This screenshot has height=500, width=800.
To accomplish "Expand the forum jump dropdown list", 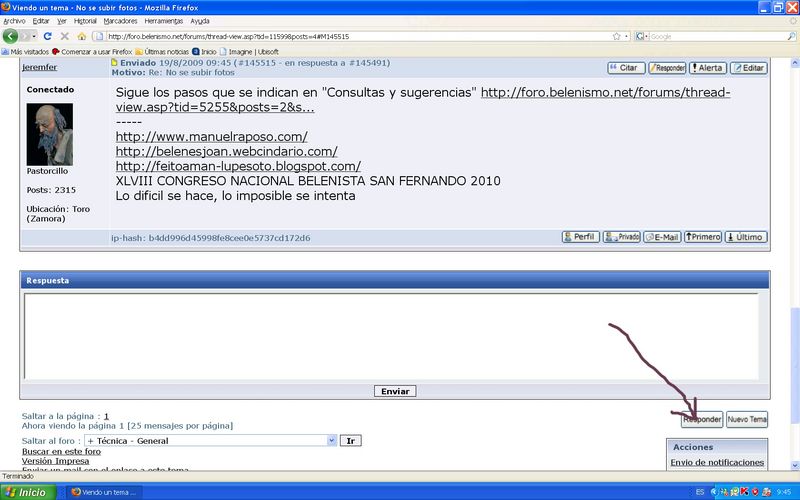I will click(331, 440).
